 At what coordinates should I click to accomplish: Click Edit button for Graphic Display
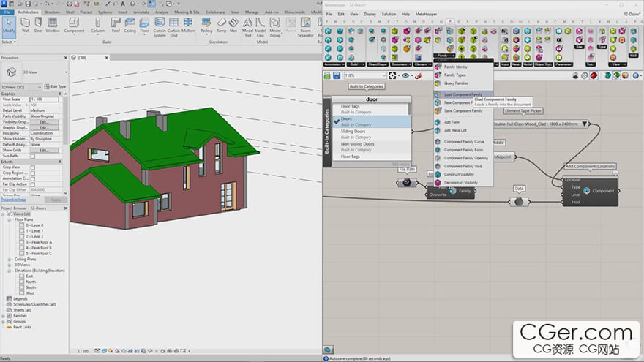click(x=43, y=128)
